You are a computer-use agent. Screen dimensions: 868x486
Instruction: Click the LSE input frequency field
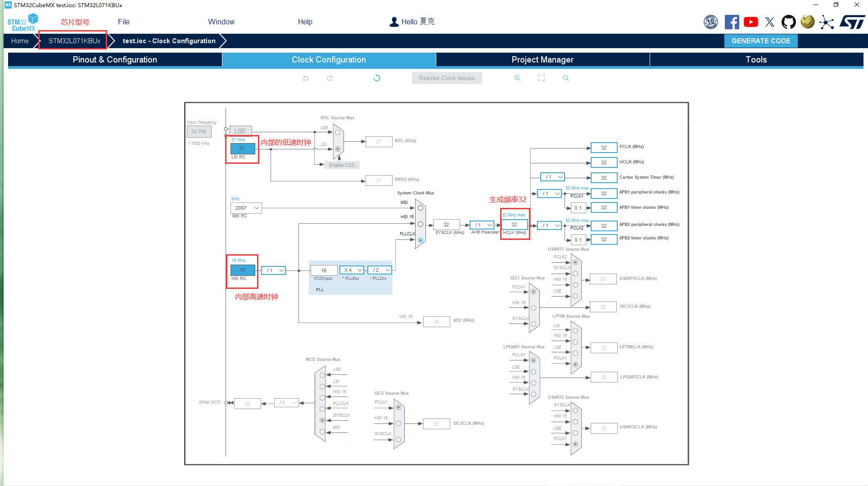click(x=199, y=131)
